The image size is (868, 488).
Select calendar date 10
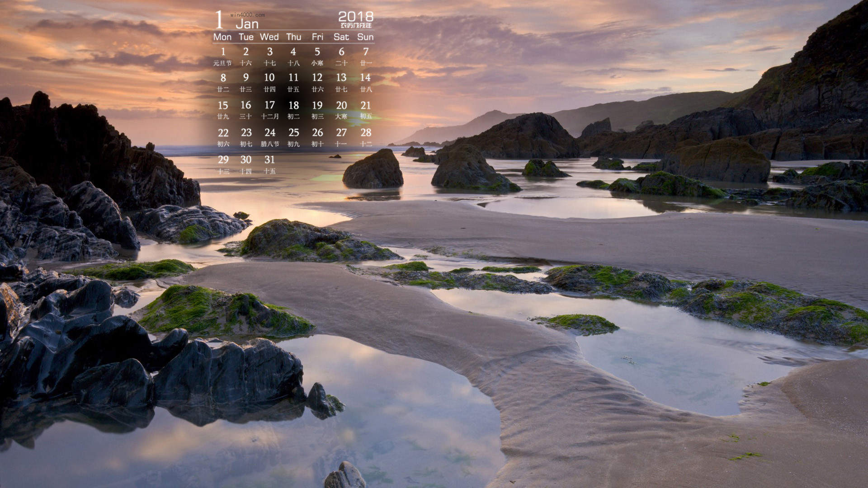click(269, 78)
